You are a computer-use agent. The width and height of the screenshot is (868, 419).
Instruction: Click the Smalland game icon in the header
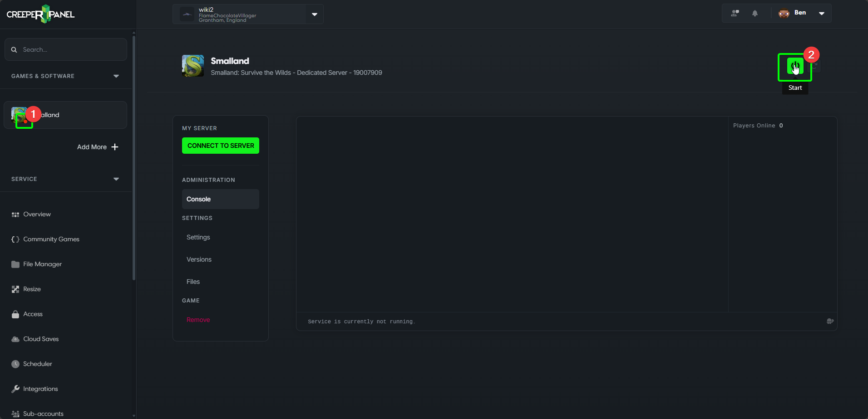[x=193, y=66]
